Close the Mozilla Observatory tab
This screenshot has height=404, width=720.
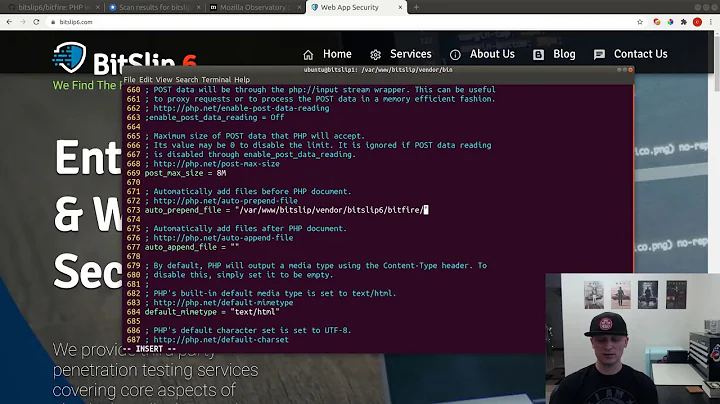tap(299, 7)
